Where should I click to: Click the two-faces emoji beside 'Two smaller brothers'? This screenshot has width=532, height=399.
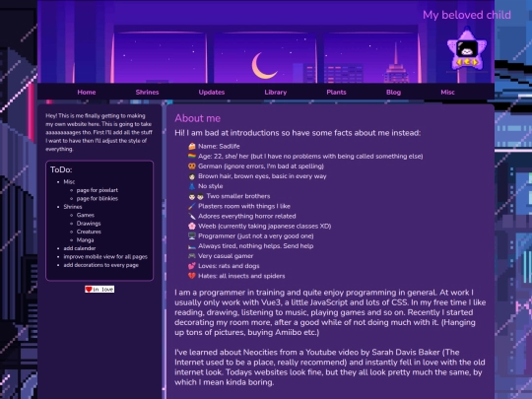[x=196, y=196]
